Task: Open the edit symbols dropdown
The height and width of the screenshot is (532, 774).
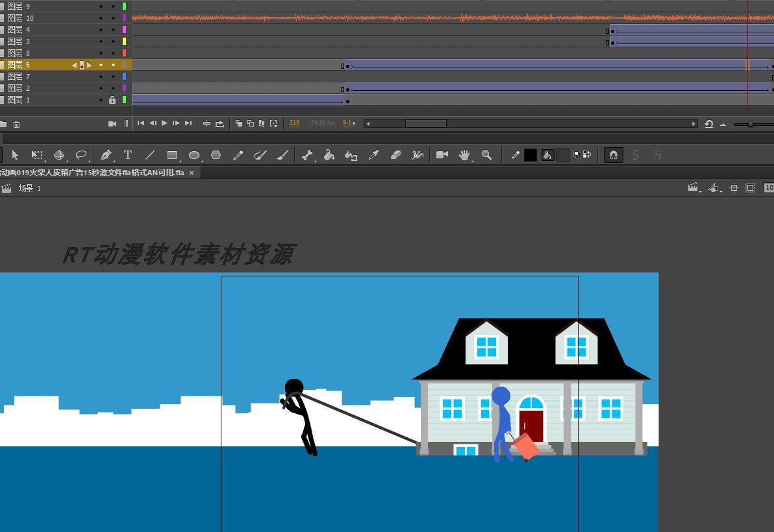Action: (x=716, y=188)
